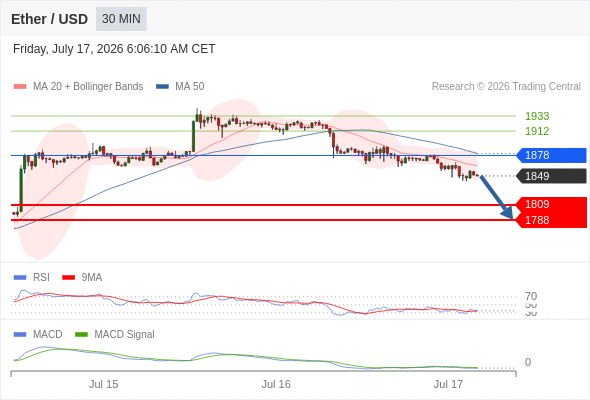Viewport: 590px width, 400px height.
Task: Click the green MACD Signal legend marker
Action: (81, 334)
